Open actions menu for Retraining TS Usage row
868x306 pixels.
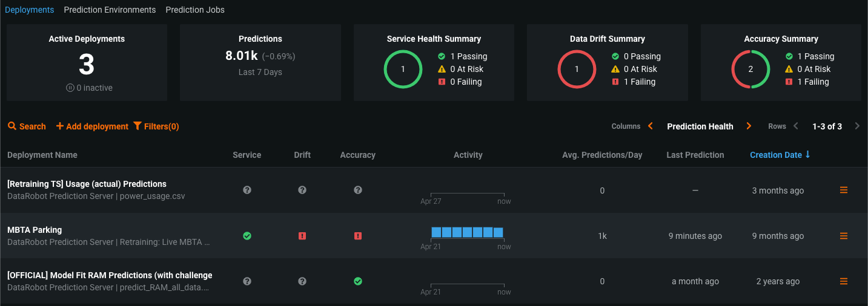[844, 190]
